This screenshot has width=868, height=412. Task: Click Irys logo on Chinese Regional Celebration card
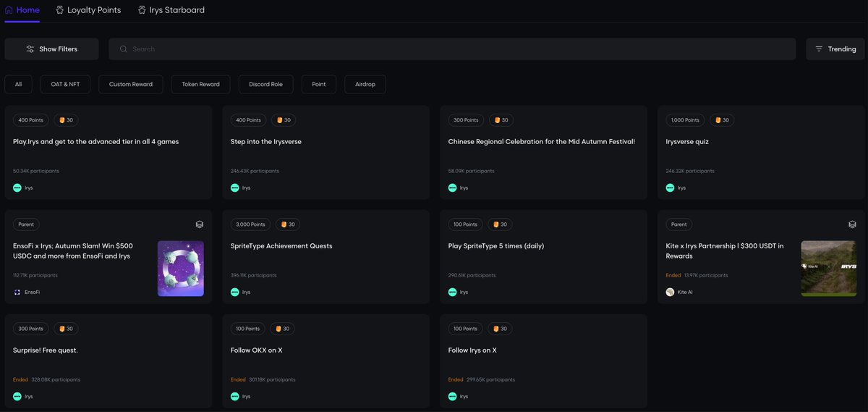click(x=453, y=188)
